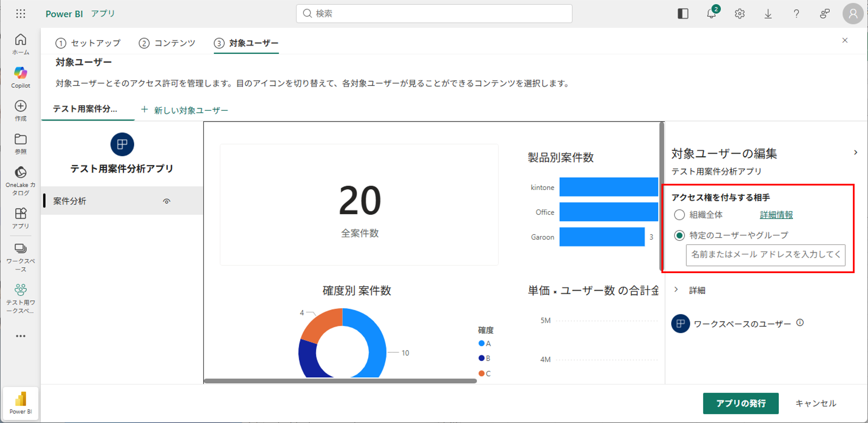Open the Copilot icon in sidebar
Viewport: 868px width, 423px height.
click(21, 73)
